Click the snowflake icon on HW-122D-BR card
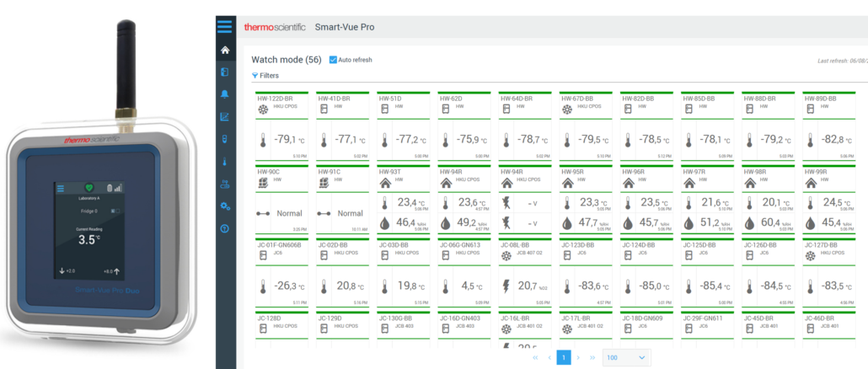The height and width of the screenshot is (369, 868). [263, 110]
